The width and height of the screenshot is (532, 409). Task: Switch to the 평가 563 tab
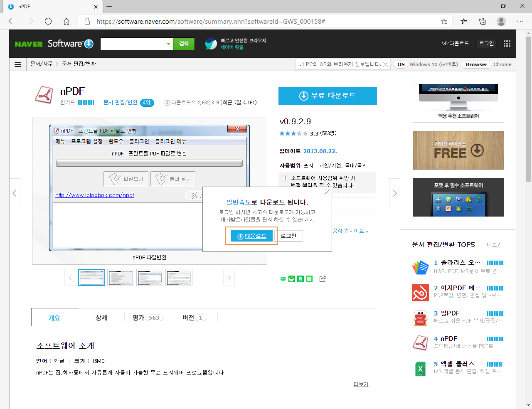(147, 318)
